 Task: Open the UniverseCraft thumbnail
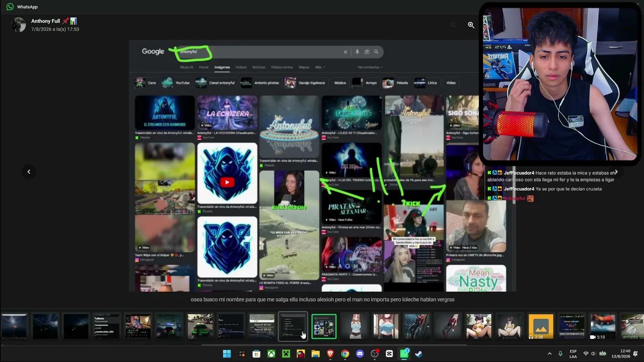572,326
